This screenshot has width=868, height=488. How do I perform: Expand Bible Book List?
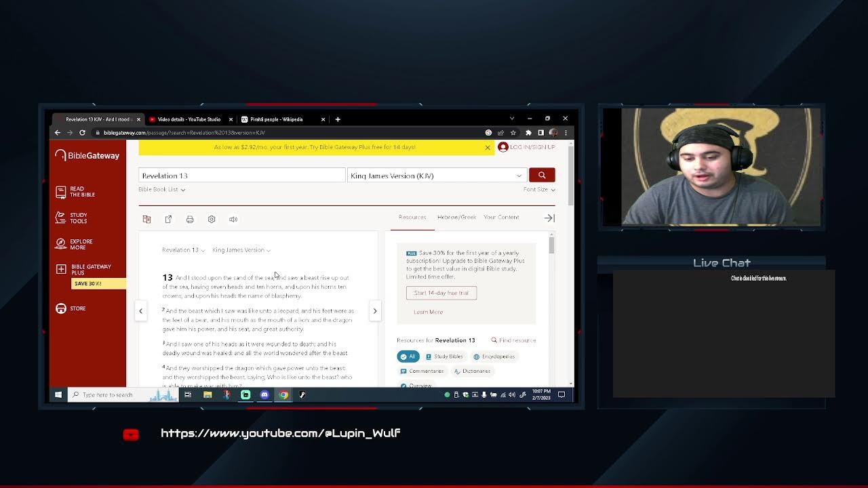click(x=162, y=190)
